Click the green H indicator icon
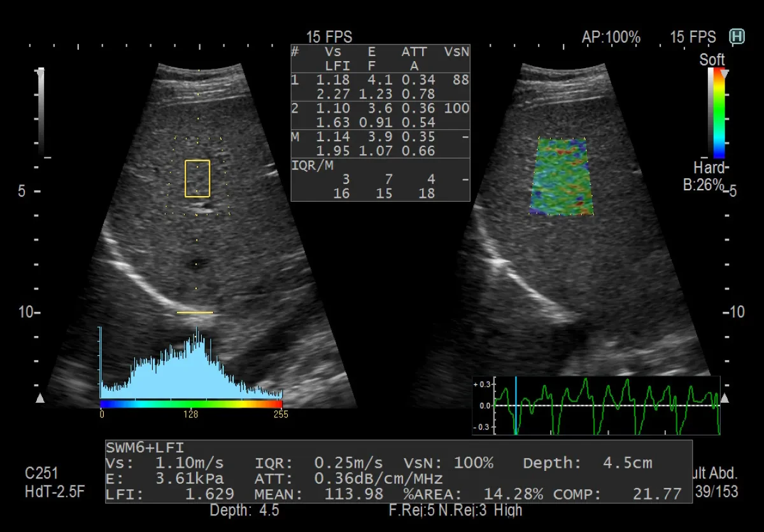 tap(737, 37)
